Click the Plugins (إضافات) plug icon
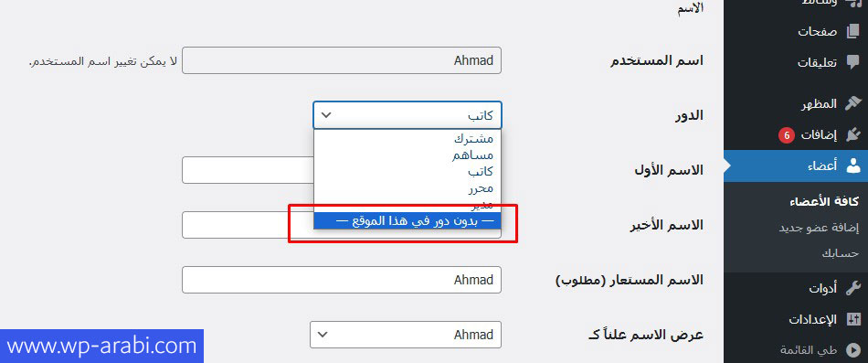The height and width of the screenshot is (363, 868). pos(853,134)
